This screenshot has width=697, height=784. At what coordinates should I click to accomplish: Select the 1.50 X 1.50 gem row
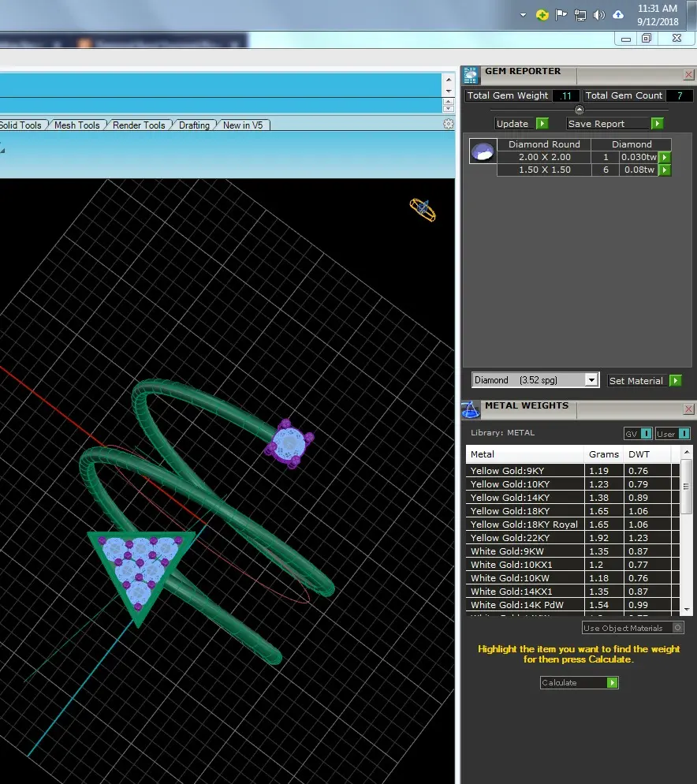pyautogui.click(x=584, y=170)
